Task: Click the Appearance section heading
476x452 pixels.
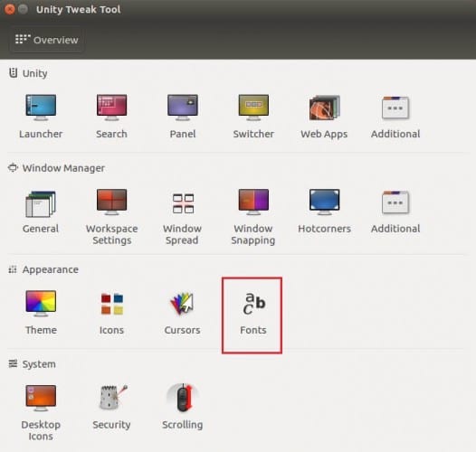Action: coord(50,269)
